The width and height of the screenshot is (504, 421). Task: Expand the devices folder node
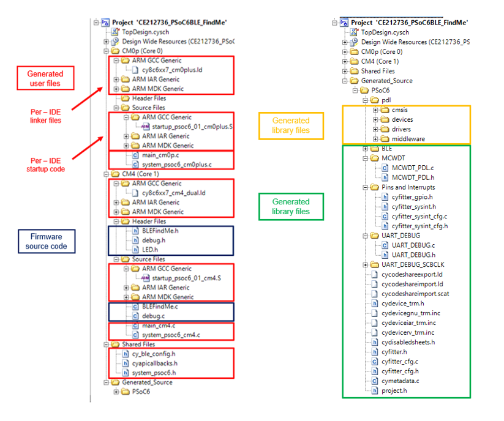(375, 120)
